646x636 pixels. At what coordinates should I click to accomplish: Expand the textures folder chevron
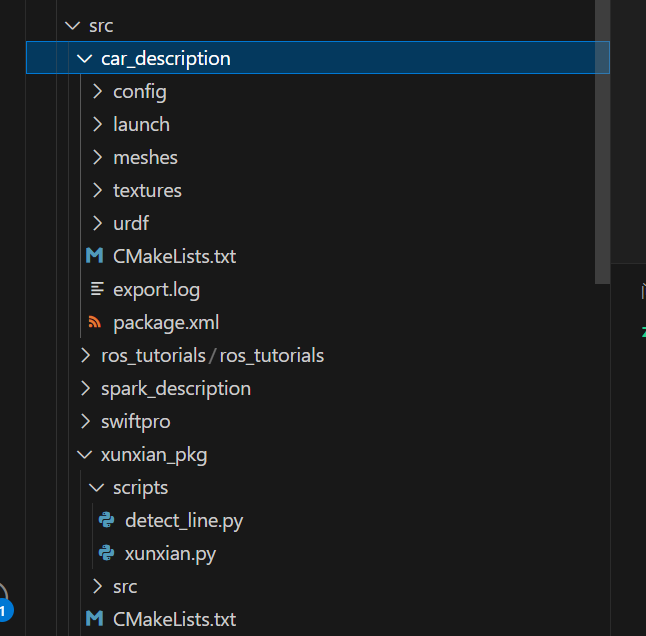[97, 190]
